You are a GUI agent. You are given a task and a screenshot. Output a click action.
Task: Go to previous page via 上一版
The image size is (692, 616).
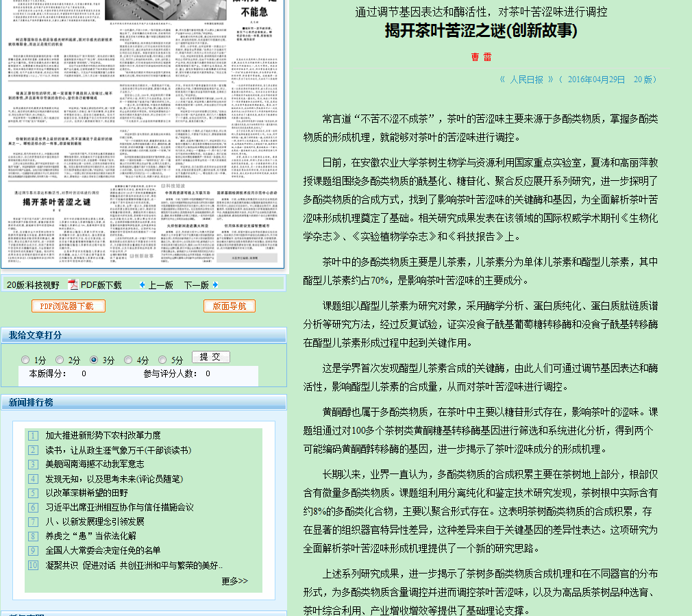(x=161, y=285)
